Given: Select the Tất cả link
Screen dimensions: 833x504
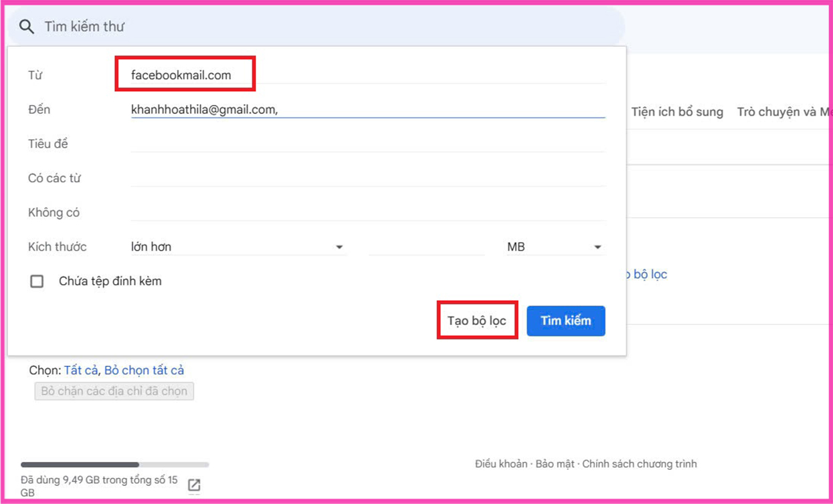Looking at the screenshot, I should (81, 370).
